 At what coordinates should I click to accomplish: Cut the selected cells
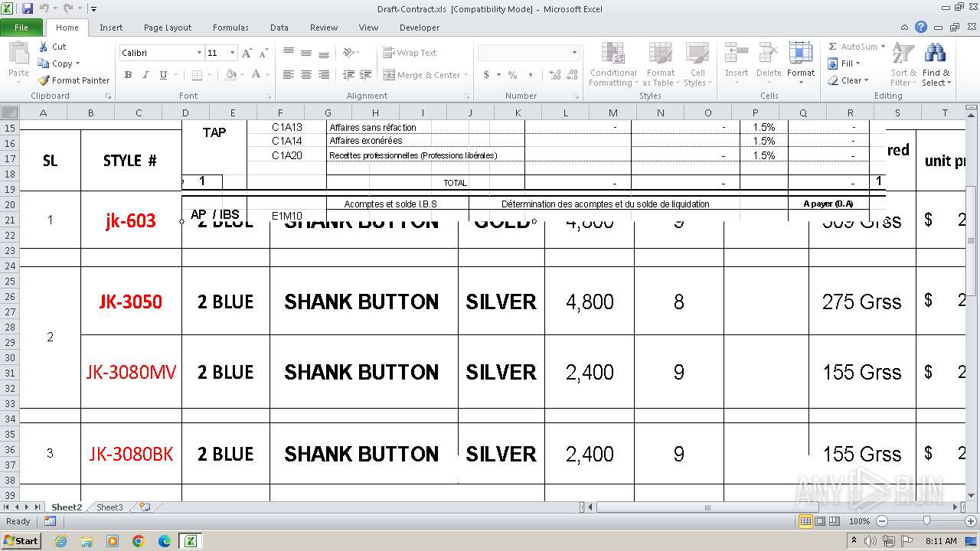pos(53,47)
